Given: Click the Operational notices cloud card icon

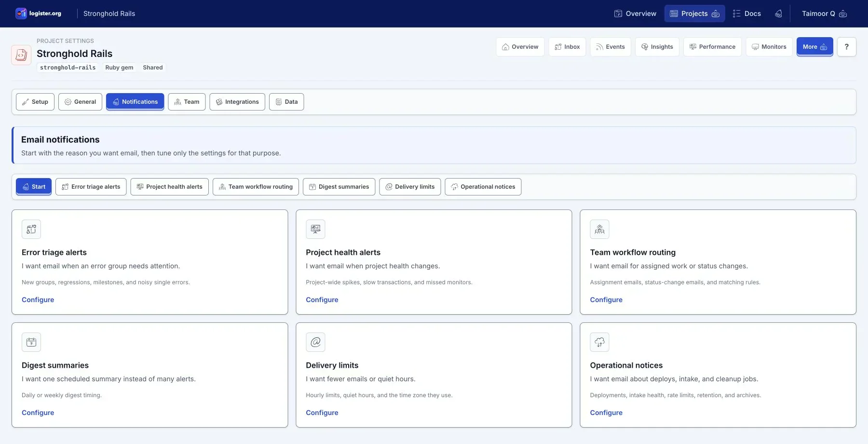Looking at the screenshot, I should click(599, 342).
